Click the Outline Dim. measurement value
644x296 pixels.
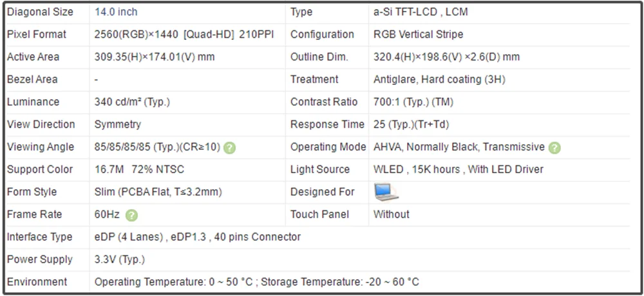[446, 57]
